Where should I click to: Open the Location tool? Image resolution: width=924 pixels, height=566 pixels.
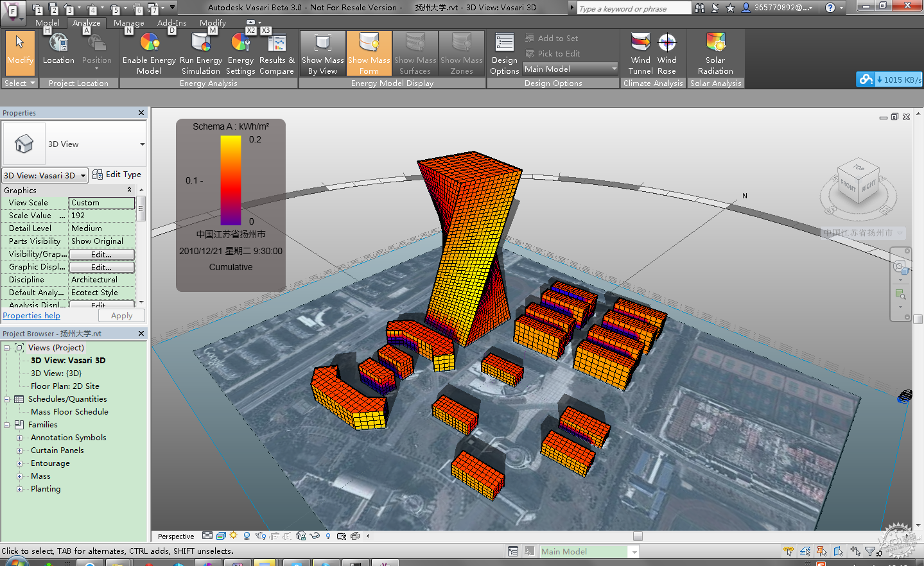pyautogui.click(x=58, y=49)
